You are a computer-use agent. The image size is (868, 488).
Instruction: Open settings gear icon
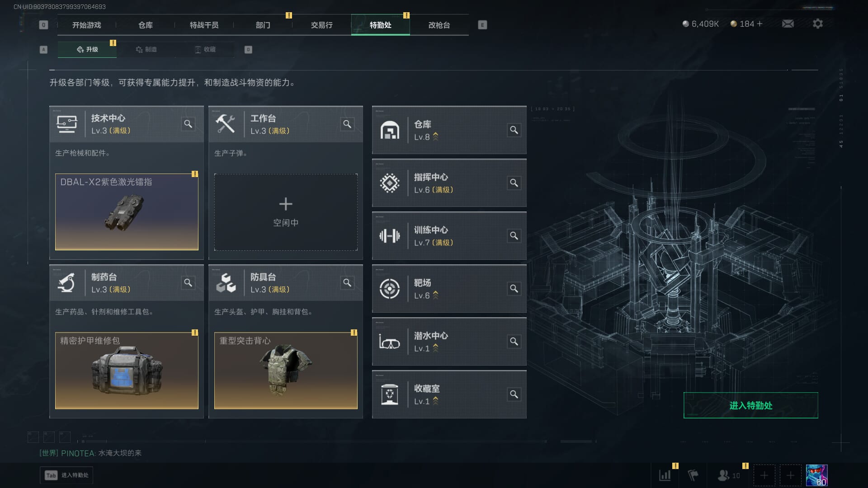pos(817,23)
